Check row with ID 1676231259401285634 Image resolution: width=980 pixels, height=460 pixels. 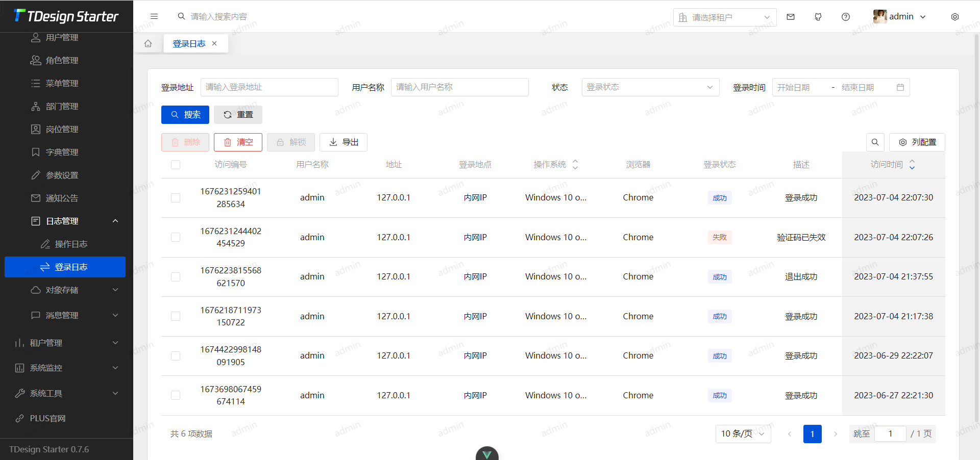(176, 198)
